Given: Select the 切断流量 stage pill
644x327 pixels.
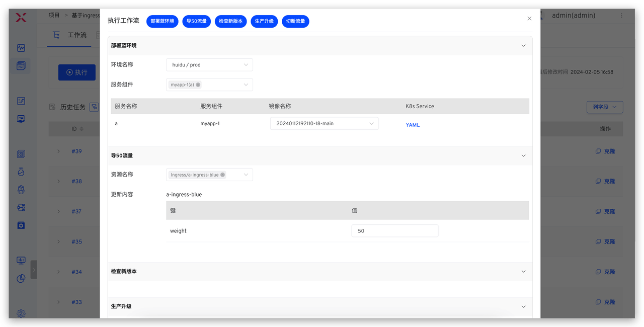Looking at the screenshot, I should coord(295,22).
